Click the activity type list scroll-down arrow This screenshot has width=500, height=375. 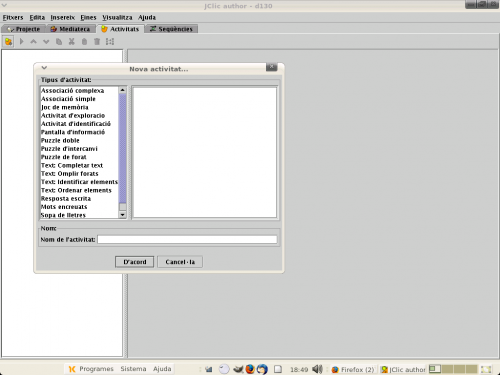pos(122,215)
